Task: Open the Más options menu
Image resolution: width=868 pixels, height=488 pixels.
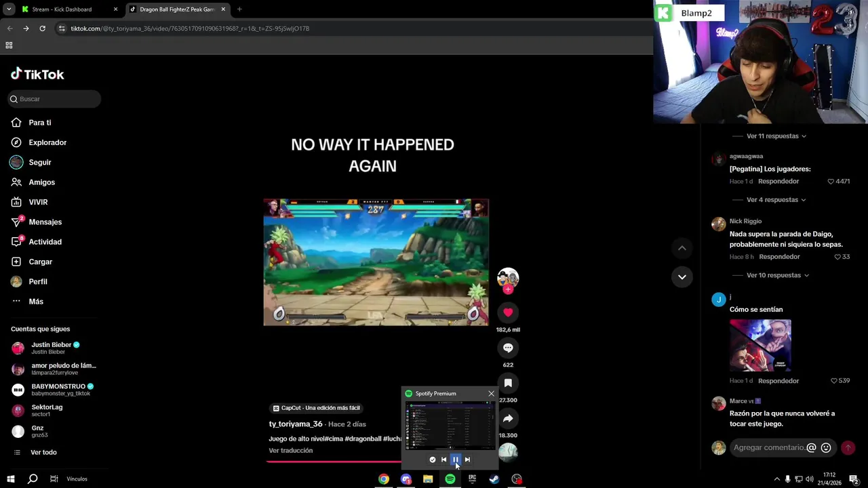Action: click(27, 302)
